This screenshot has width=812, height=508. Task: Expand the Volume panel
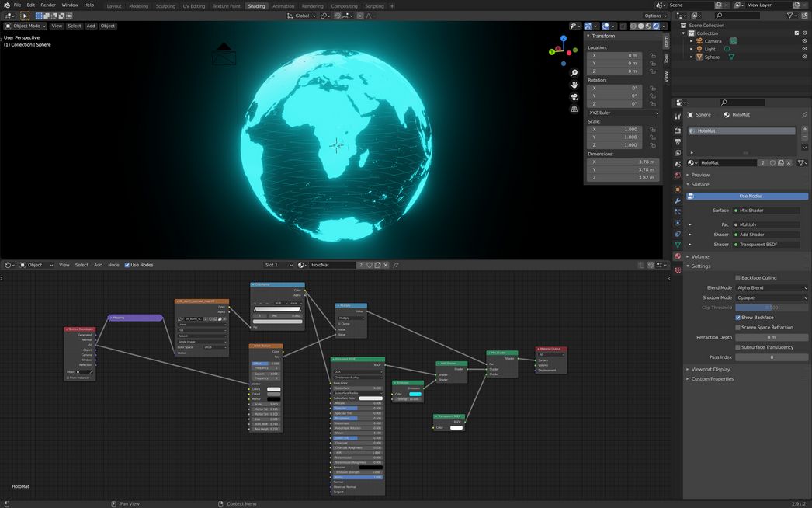pos(699,256)
